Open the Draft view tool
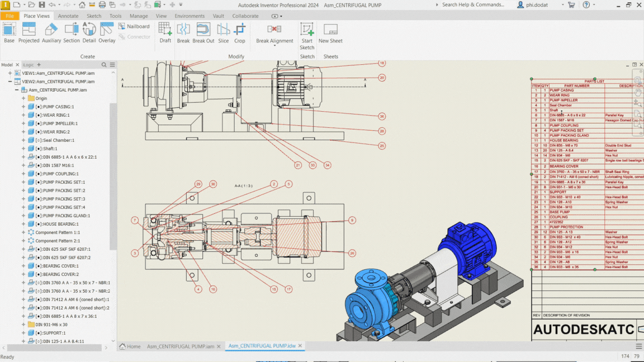 click(x=165, y=33)
